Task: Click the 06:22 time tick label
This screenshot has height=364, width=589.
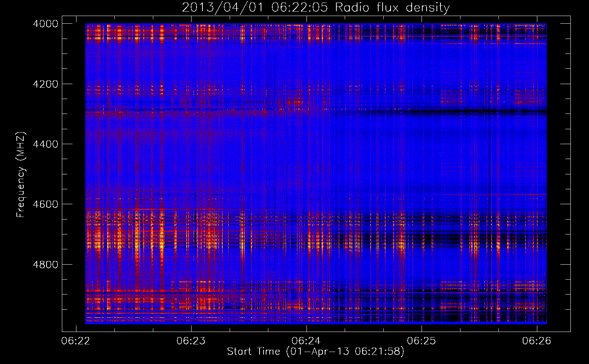Action: click(76, 341)
